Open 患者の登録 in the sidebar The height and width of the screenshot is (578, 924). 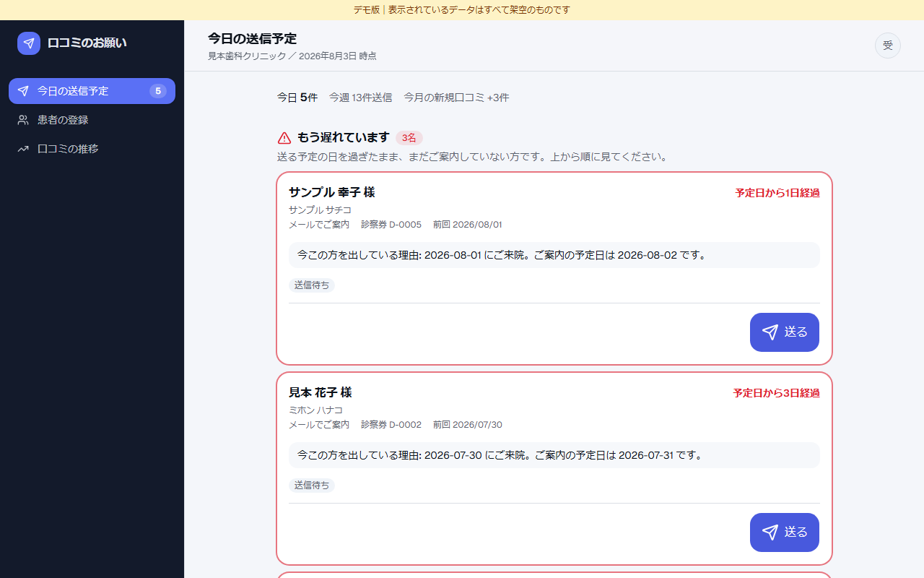click(x=92, y=120)
